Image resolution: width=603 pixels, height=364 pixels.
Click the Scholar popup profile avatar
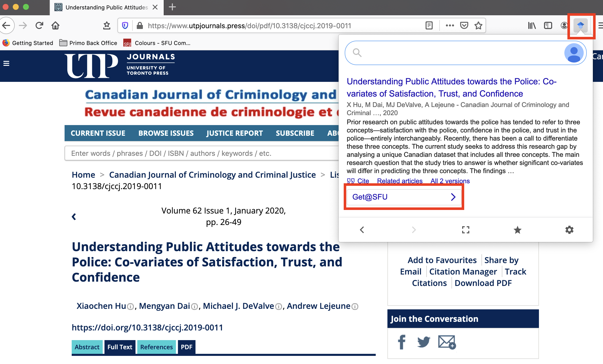(574, 53)
